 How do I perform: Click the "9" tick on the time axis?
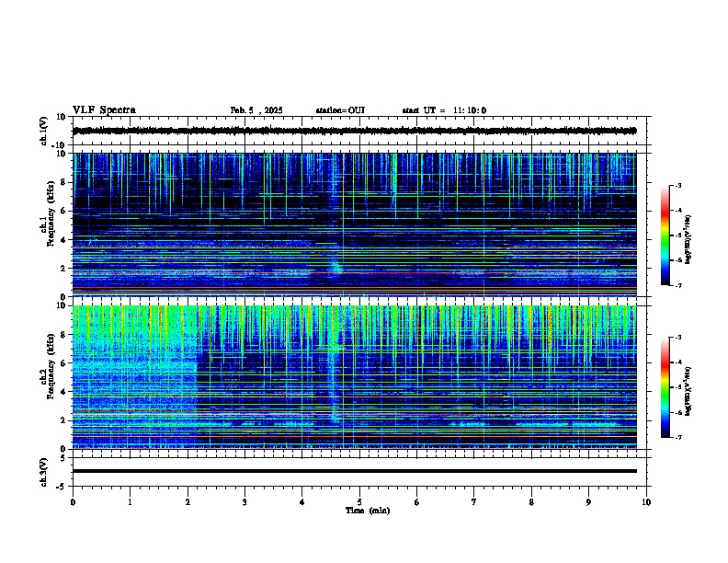point(588,502)
